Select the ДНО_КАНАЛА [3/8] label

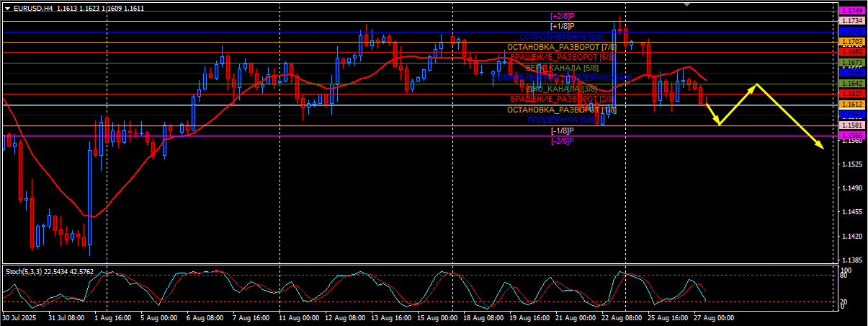[x=562, y=89]
